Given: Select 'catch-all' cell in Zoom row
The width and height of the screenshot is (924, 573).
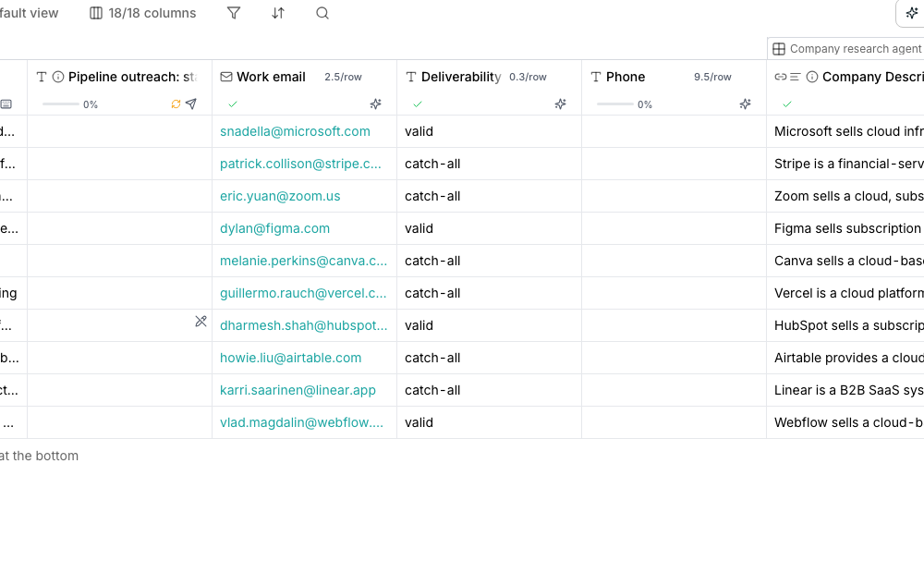Looking at the screenshot, I should [490, 196].
